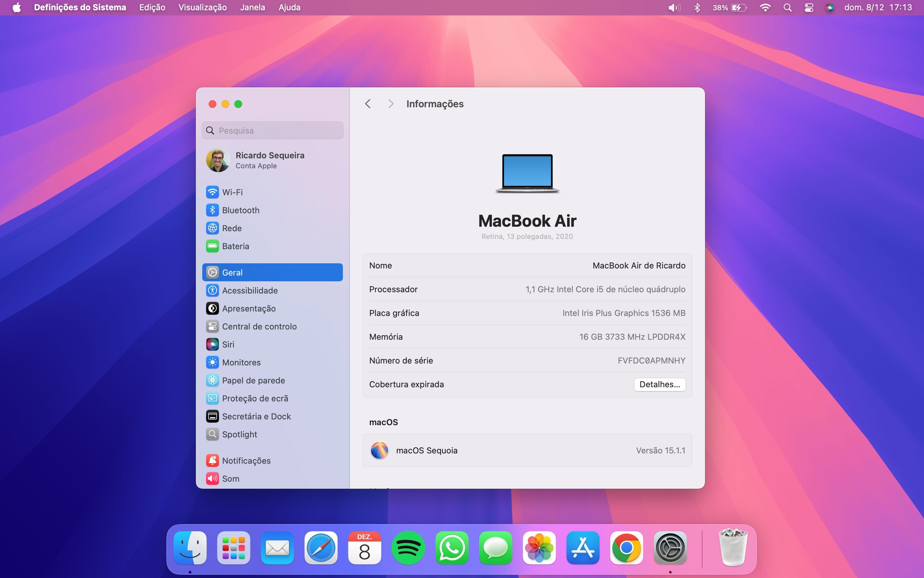
Task: Go forward with the forward chevron
Action: coord(390,104)
